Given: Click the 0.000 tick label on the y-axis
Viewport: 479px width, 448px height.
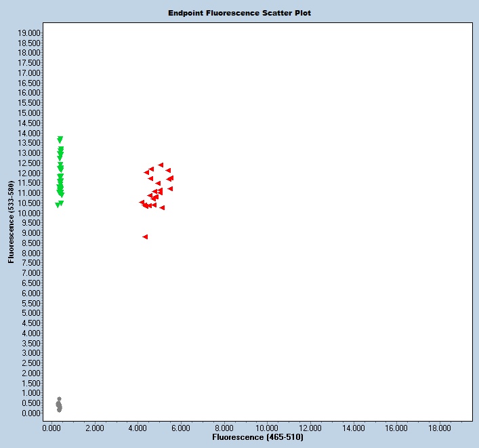Looking at the screenshot, I should [x=31, y=413].
